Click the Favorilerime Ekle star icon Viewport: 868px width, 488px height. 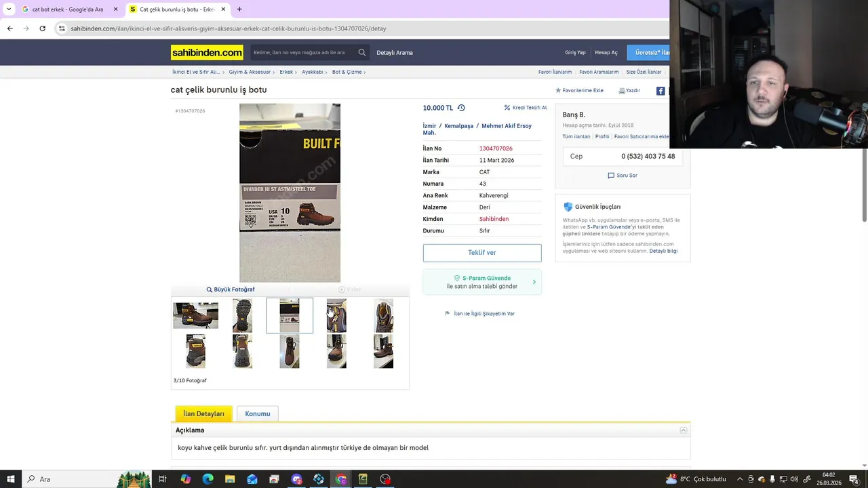558,90
